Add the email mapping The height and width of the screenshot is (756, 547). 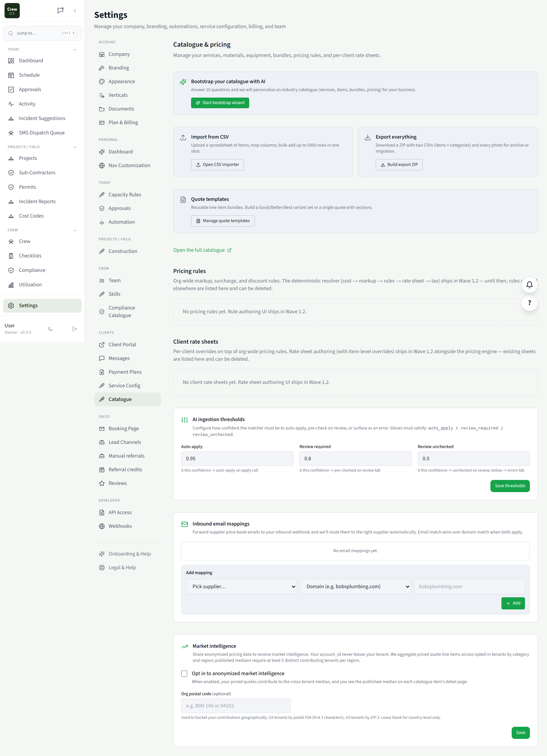[513, 603]
